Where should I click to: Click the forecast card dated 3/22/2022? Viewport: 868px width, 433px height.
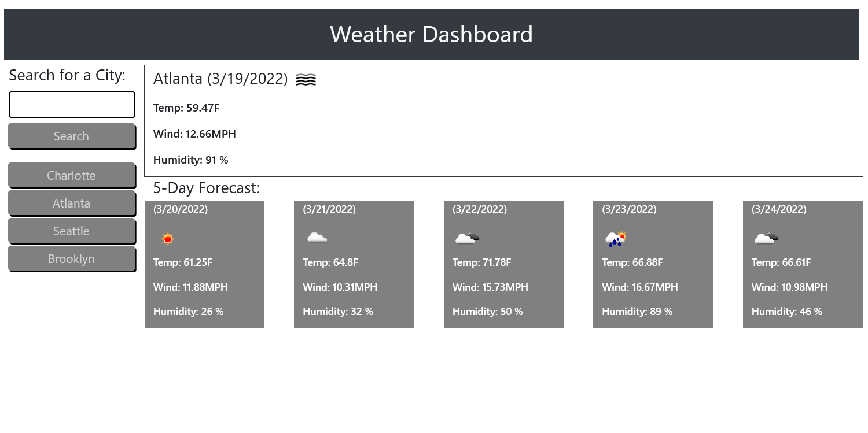coord(503,264)
